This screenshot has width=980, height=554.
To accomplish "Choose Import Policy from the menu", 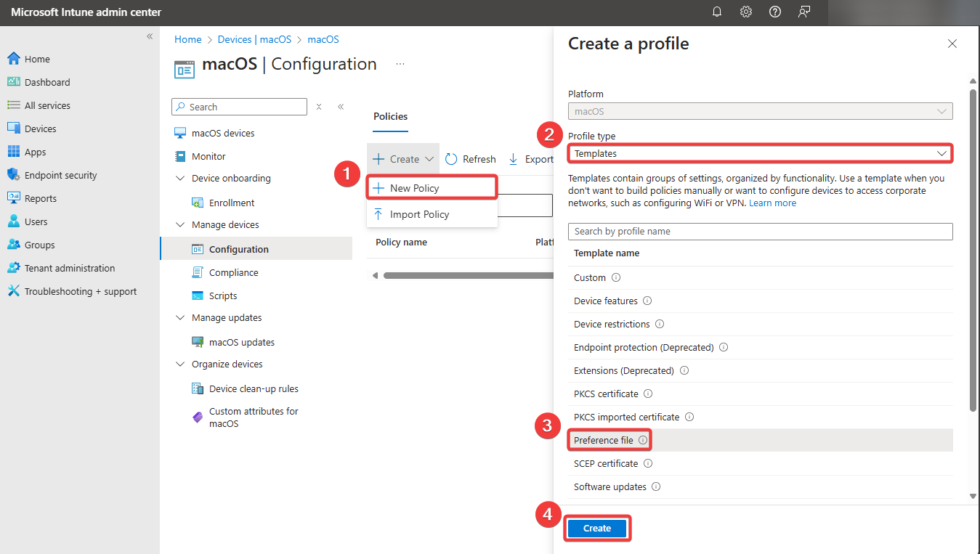I will [x=419, y=214].
